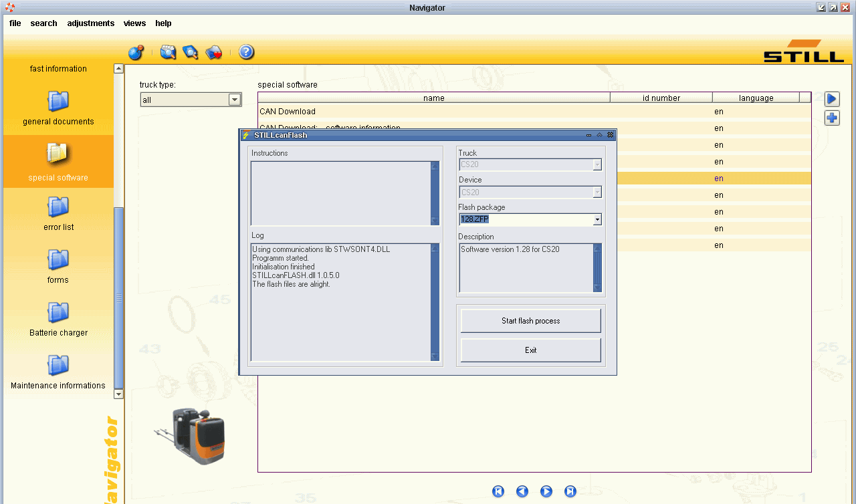The width and height of the screenshot is (856, 504).
Task: Select the CAN Download row
Action: (x=534, y=112)
